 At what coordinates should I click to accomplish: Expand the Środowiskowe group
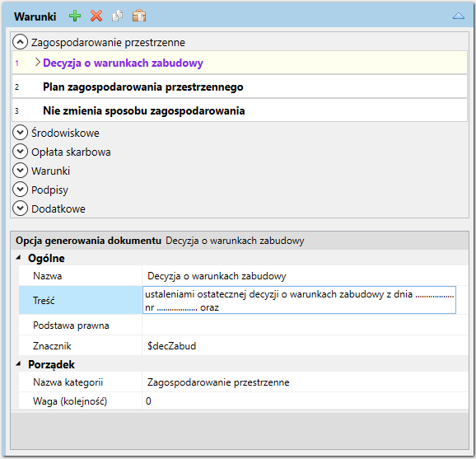20,133
